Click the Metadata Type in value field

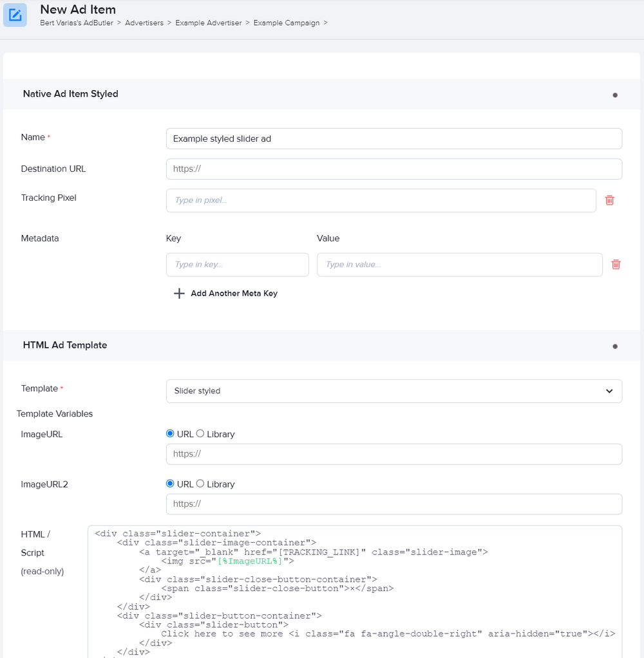[x=460, y=265]
